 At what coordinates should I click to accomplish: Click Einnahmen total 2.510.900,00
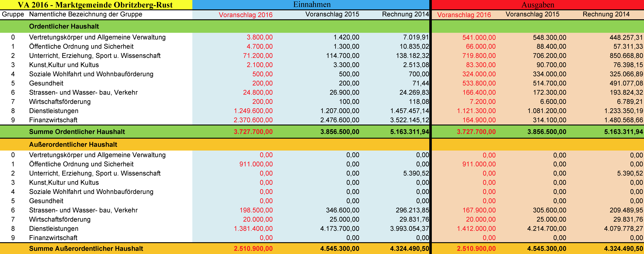(x=253, y=249)
